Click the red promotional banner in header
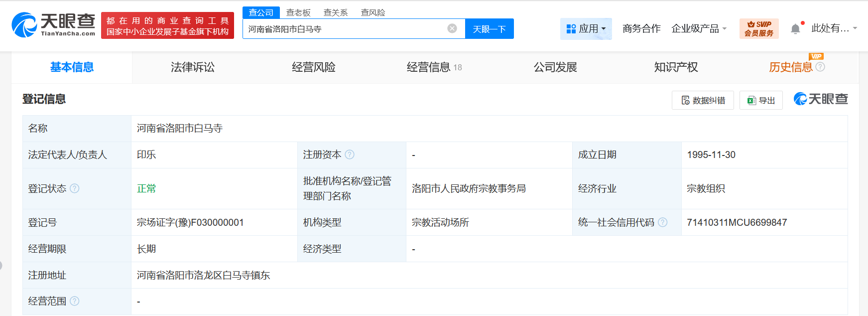868x316 pixels. [x=167, y=25]
